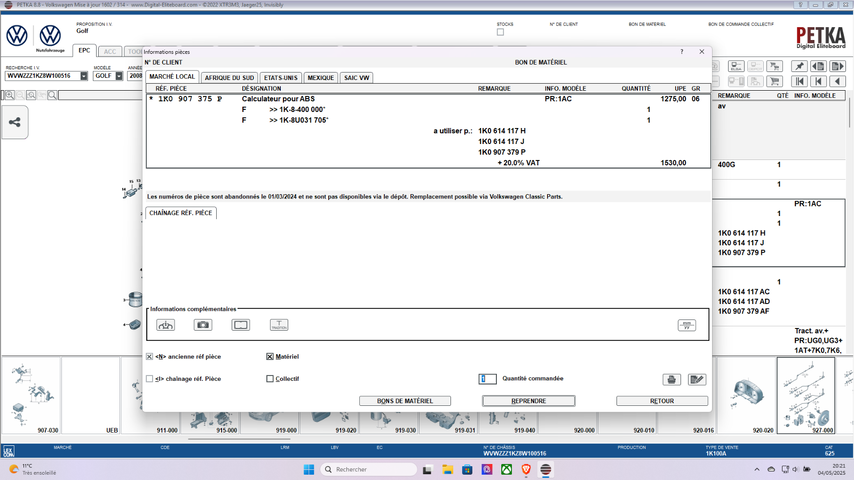Open illustration thumbnail 920-020
Viewport: 854px width, 480px height.
coord(747,396)
